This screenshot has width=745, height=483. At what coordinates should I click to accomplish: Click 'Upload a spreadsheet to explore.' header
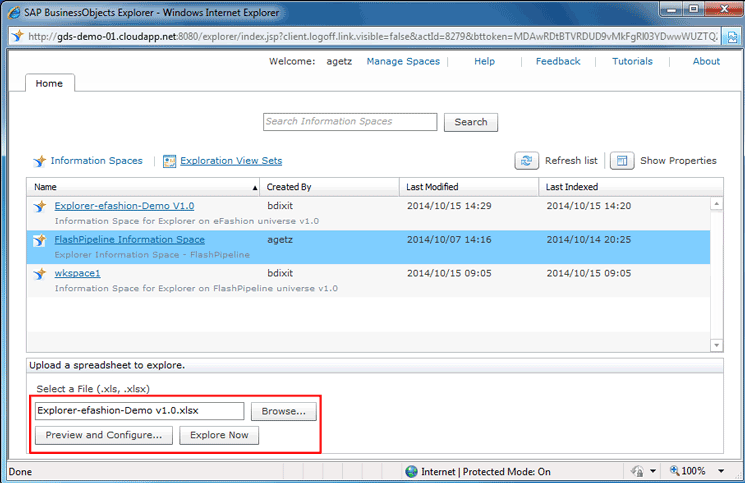[x=107, y=365]
